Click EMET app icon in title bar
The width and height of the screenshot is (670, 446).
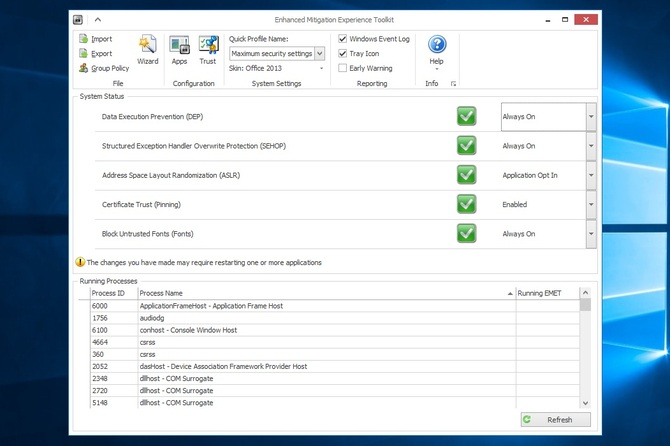tap(78, 20)
